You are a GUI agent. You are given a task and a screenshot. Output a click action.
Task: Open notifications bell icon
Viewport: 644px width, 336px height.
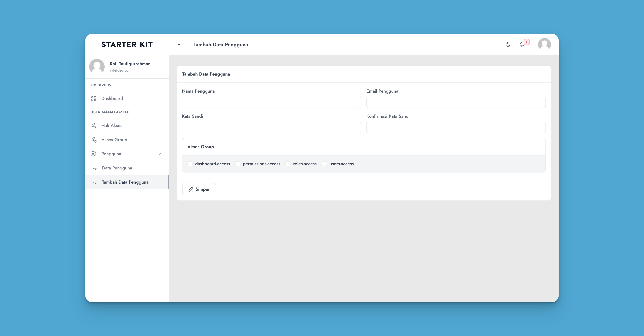click(521, 45)
